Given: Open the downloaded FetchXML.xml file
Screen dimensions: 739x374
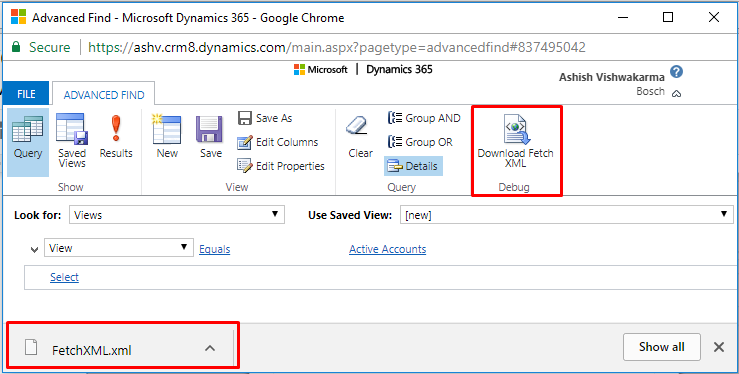Looking at the screenshot, I should [x=92, y=350].
